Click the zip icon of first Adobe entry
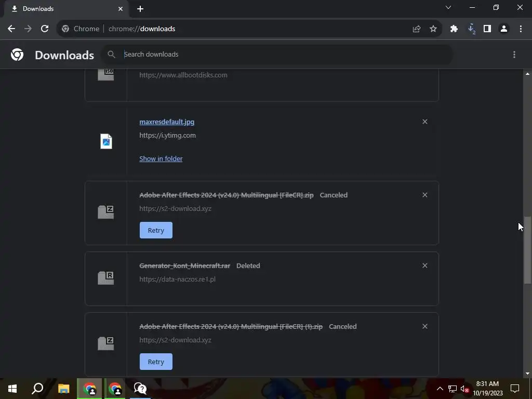532x399 pixels. click(106, 212)
